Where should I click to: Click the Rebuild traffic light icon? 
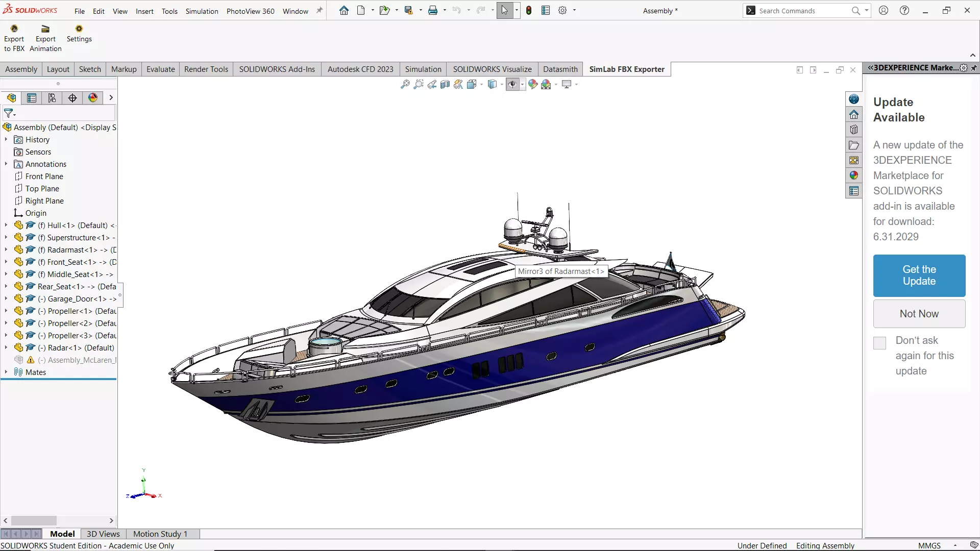529,11
